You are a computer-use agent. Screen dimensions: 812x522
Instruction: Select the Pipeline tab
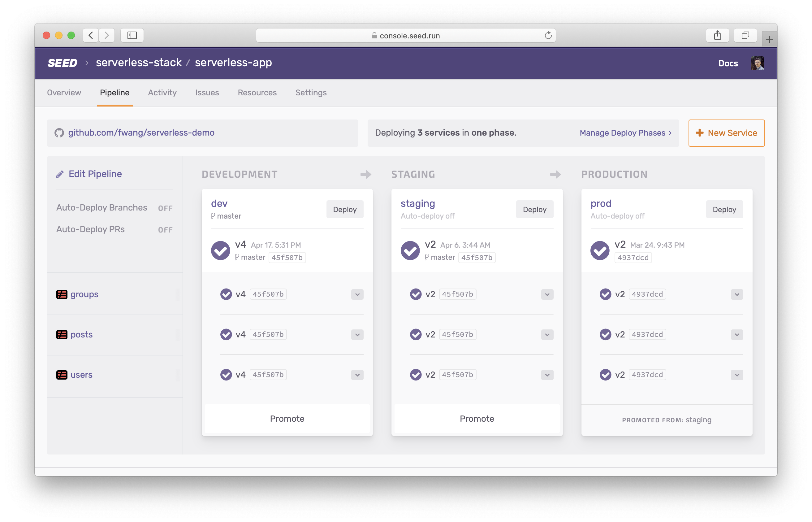(115, 93)
